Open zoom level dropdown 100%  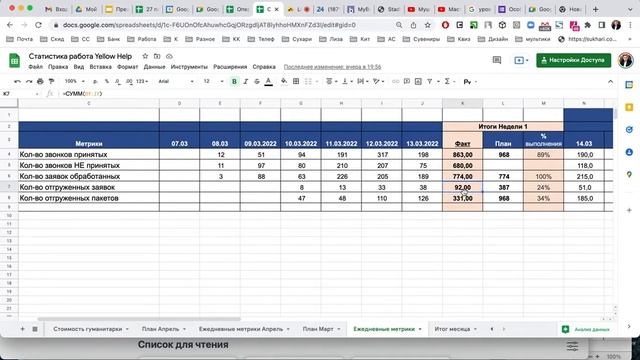[75, 82]
